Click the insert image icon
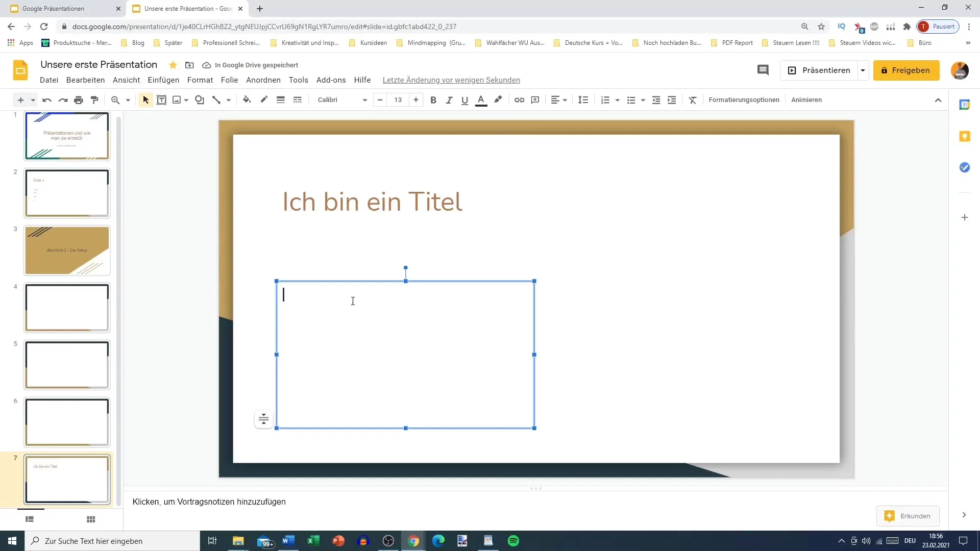This screenshot has height=551, width=980. pyautogui.click(x=177, y=100)
